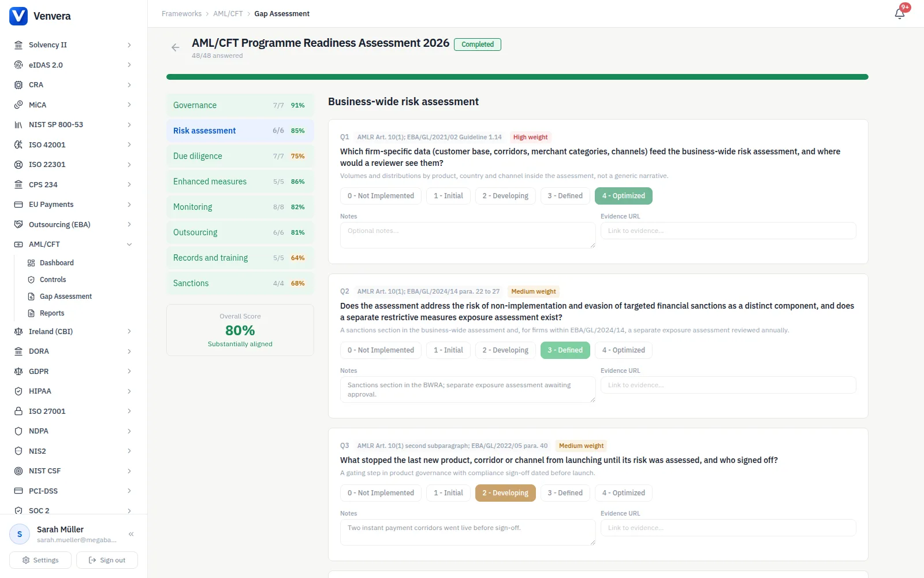Screen dimensions: 924x578
Task: Expand the HIPAA framework chevron
Action: (x=129, y=391)
